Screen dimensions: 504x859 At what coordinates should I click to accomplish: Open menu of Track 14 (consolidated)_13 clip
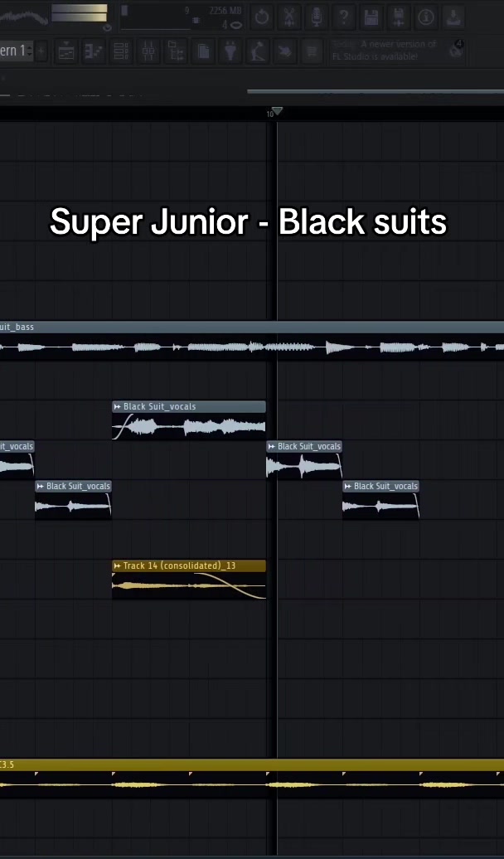coord(117,566)
